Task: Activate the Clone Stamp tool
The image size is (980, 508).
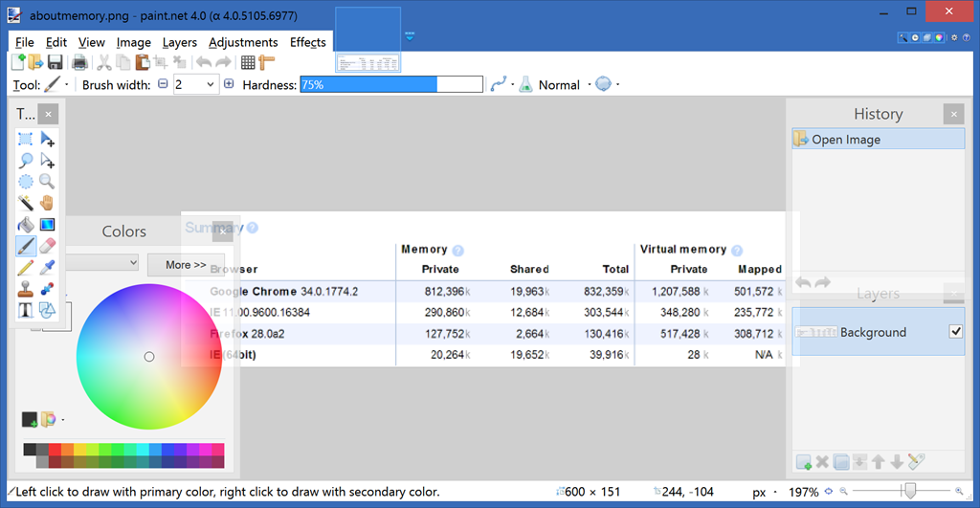Action: (x=26, y=289)
